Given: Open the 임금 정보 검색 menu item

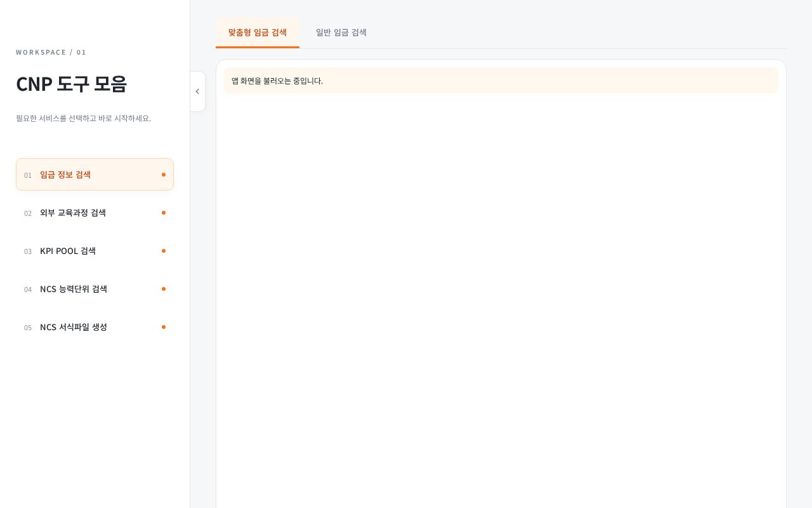Looking at the screenshot, I should [x=95, y=175].
